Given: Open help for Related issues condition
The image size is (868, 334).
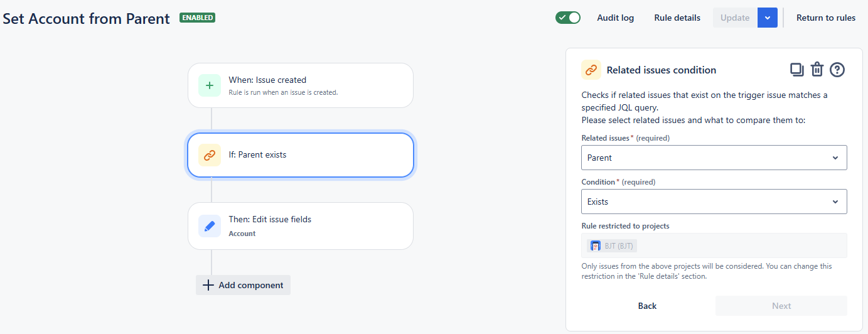Looking at the screenshot, I should click(837, 70).
